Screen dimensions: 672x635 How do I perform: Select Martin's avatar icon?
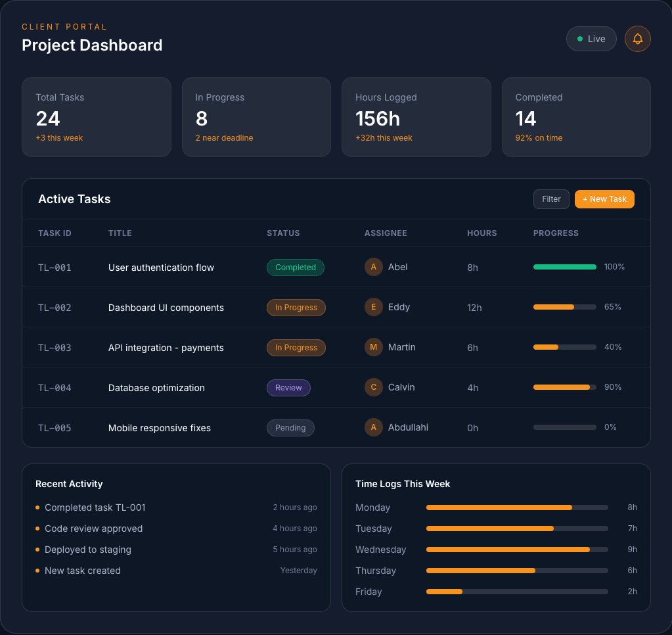click(x=373, y=347)
